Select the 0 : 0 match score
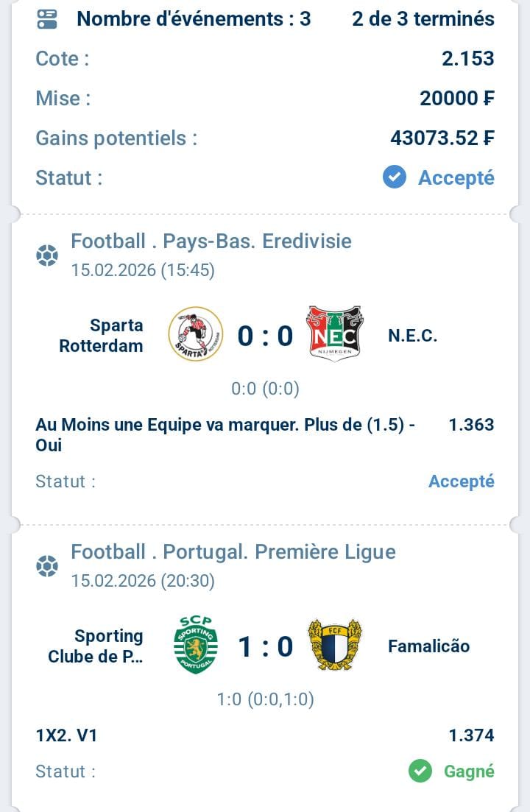Image resolution: width=530 pixels, height=812 pixels. click(265, 336)
